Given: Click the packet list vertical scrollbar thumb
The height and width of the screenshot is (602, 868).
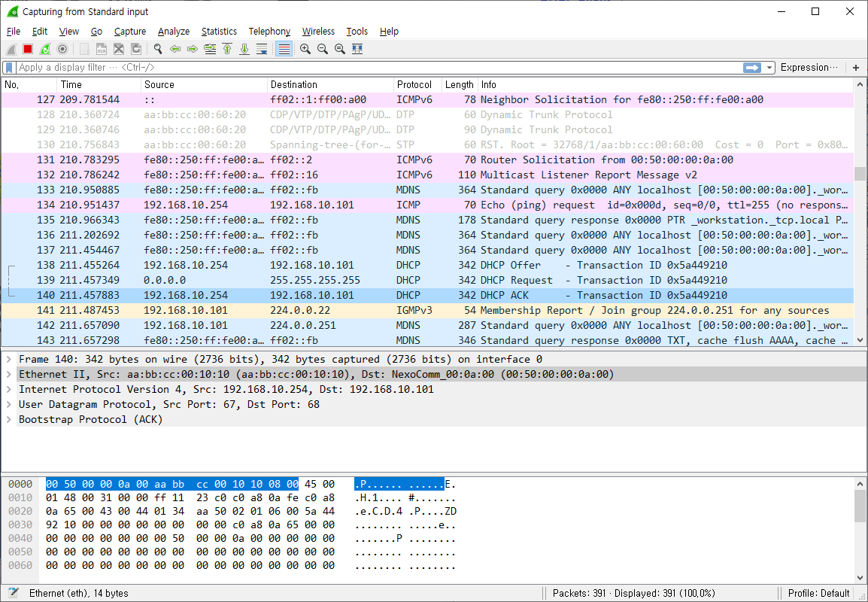Looking at the screenshot, I should [860, 174].
